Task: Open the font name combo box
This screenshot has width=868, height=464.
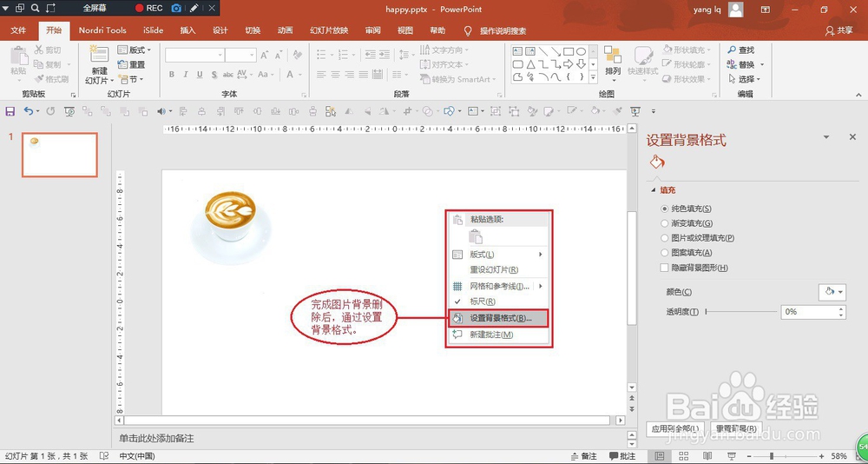Action: [x=194, y=55]
